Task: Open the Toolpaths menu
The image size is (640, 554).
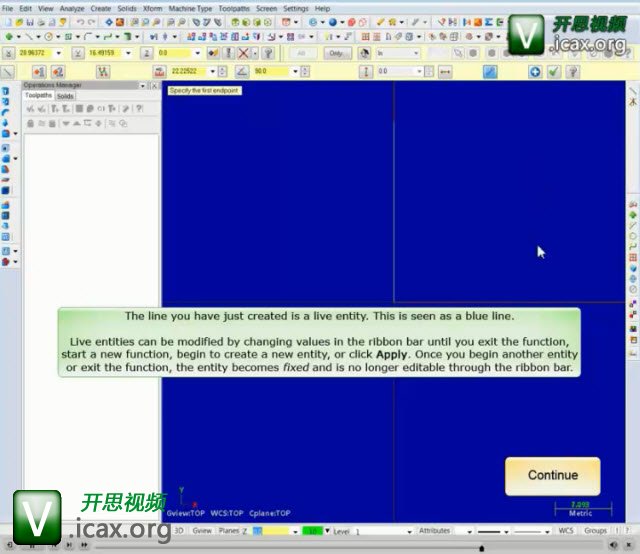Action: pyautogui.click(x=234, y=8)
